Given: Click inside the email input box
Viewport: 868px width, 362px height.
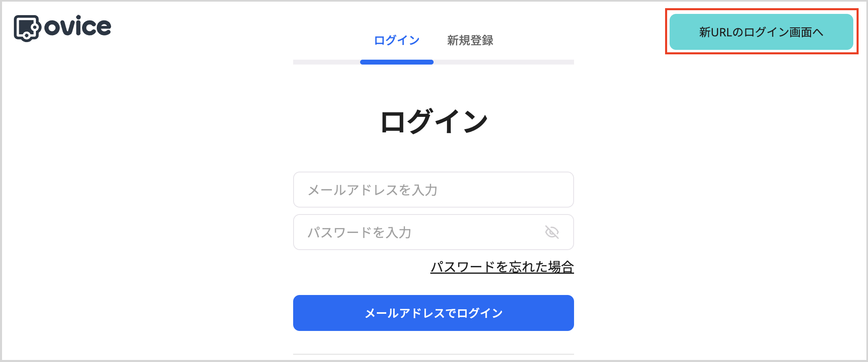Looking at the screenshot, I should (x=433, y=190).
